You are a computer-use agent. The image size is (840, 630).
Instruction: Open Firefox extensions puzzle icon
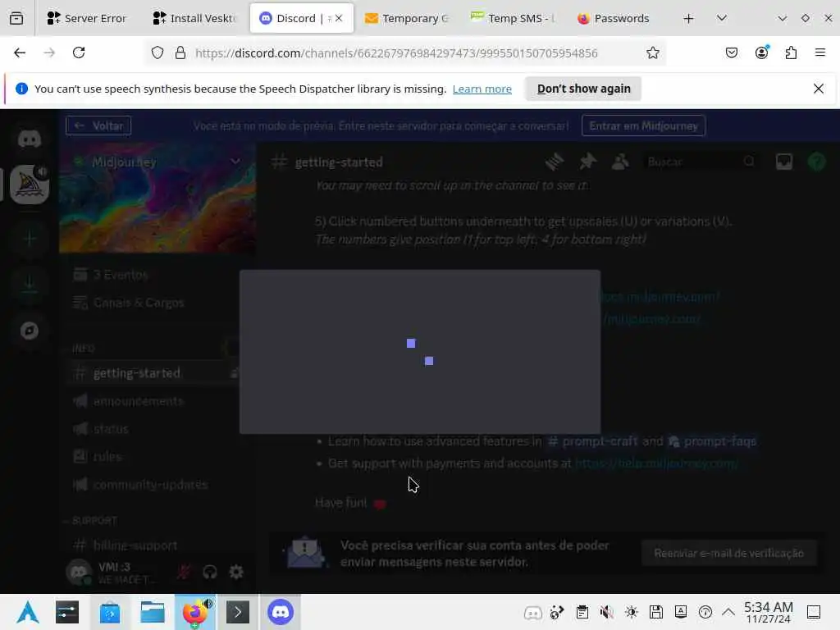coord(791,52)
